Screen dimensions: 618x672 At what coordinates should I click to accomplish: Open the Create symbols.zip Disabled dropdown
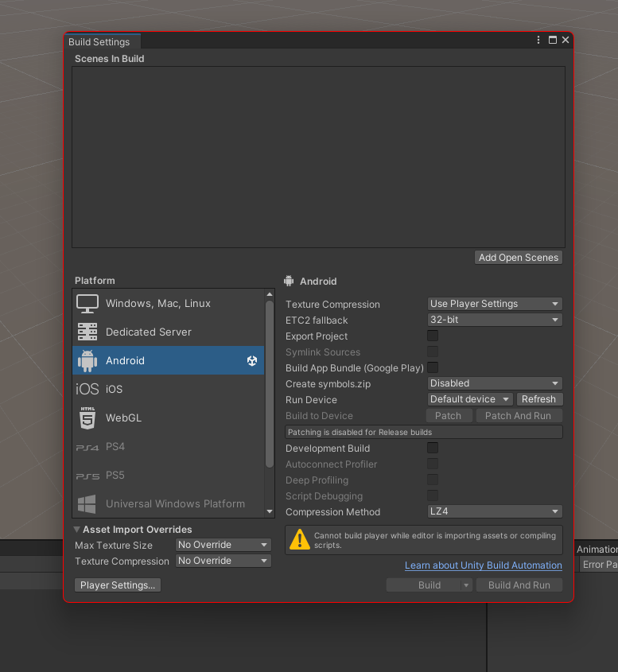click(495, 383)
